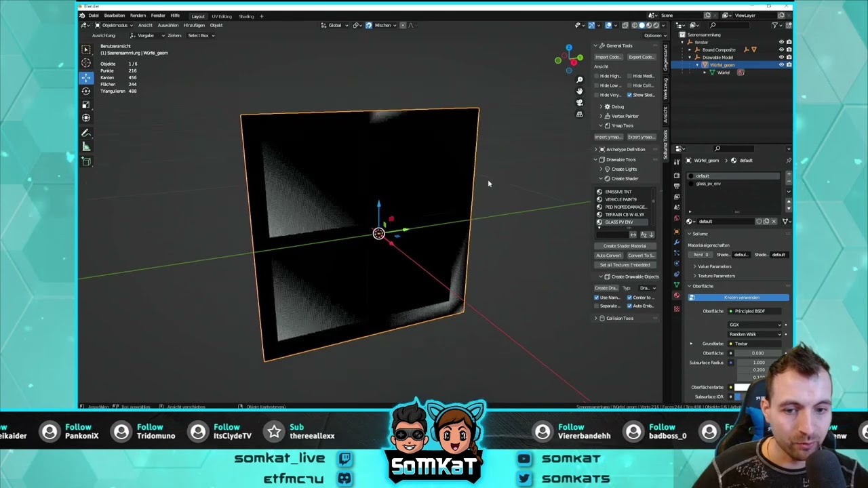Activate the Scale tool
Image resolution: width=868 pixels, height=488 pixels.
pyautogui.click(x=86, y=104)
